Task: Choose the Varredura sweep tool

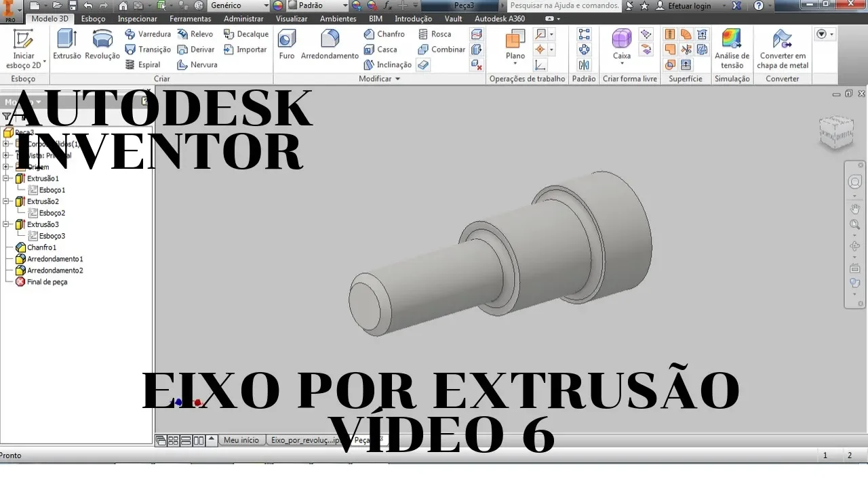Action: tap(148, 34)
